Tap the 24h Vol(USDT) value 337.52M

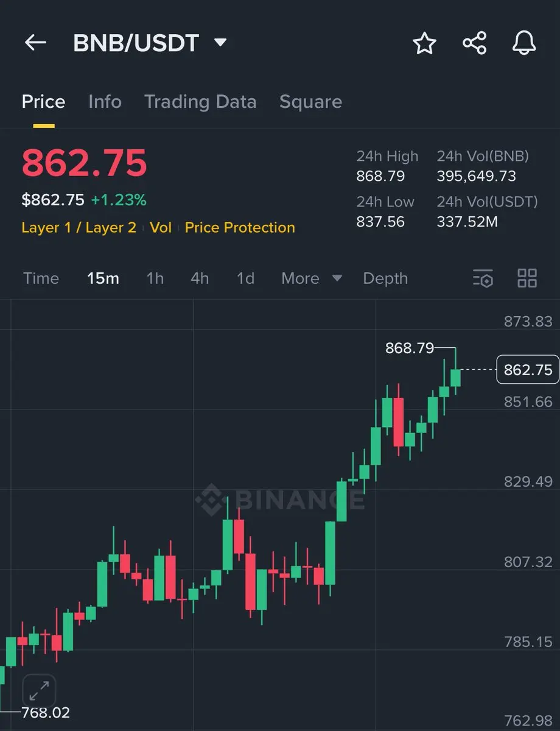467,222
